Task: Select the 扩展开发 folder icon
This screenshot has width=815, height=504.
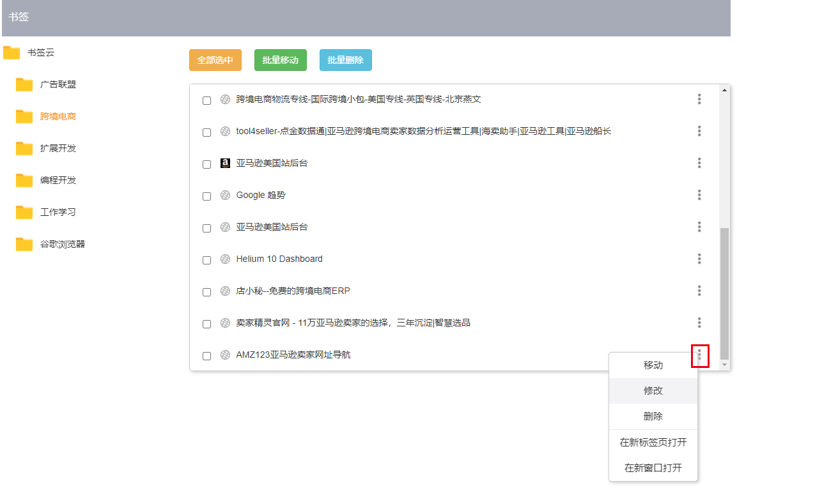Action: coord(24,148)
